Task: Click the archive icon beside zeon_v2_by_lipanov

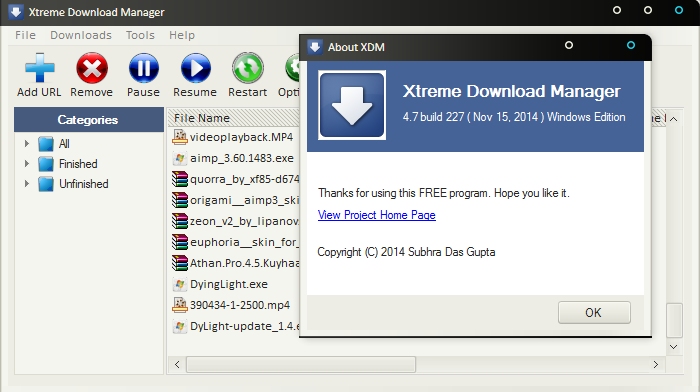Action: tap(179, 221)
